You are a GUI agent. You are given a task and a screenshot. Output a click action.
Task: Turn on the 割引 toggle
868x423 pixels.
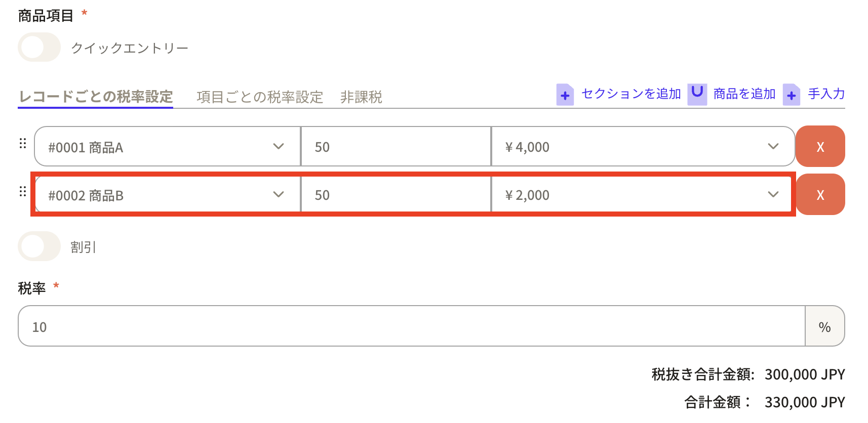tap(39, 246)
